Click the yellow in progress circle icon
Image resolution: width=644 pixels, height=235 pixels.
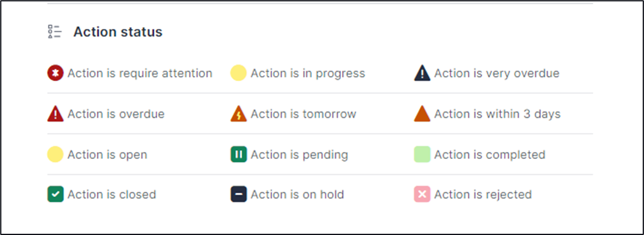pos(239,73)
